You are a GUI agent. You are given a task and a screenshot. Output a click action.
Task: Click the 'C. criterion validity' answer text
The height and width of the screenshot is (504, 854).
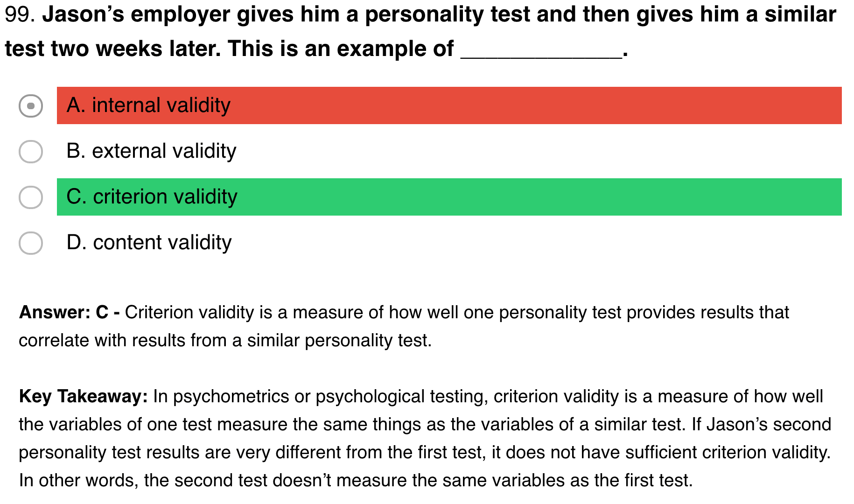coord(152,197)
